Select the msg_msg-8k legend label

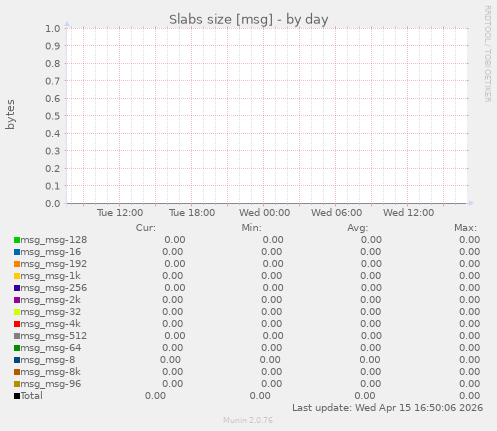(x=50, y=372)
